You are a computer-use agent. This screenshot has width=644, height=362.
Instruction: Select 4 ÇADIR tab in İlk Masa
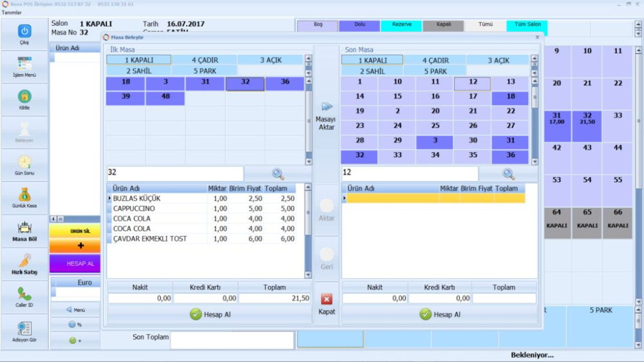tap(204, 60)
